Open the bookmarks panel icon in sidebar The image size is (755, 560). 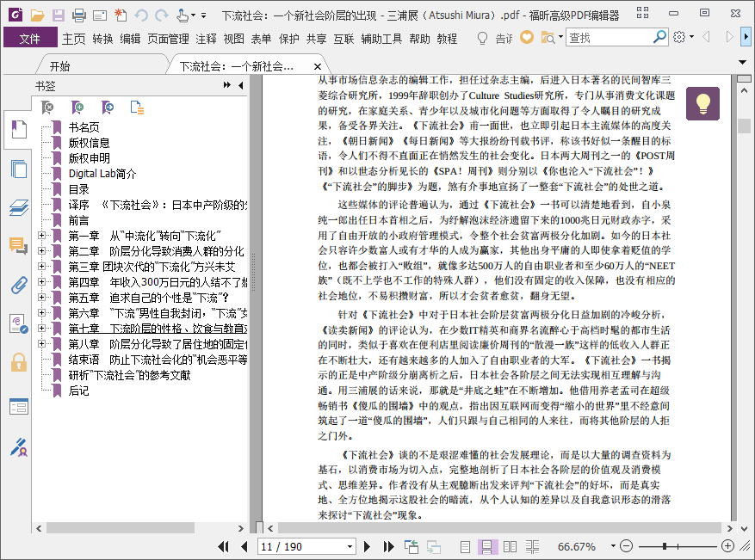pyautogui.click(x=18, y=130)
